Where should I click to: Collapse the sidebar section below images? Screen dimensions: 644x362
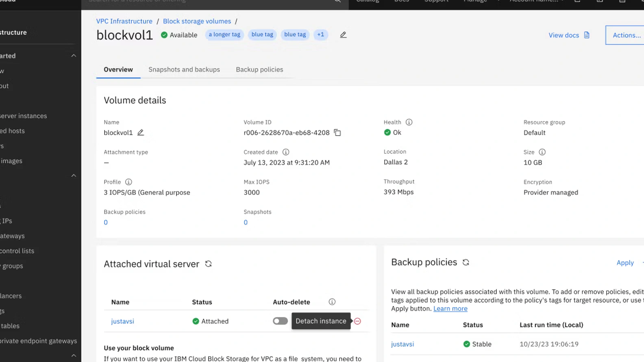click(x=74, y=176)
